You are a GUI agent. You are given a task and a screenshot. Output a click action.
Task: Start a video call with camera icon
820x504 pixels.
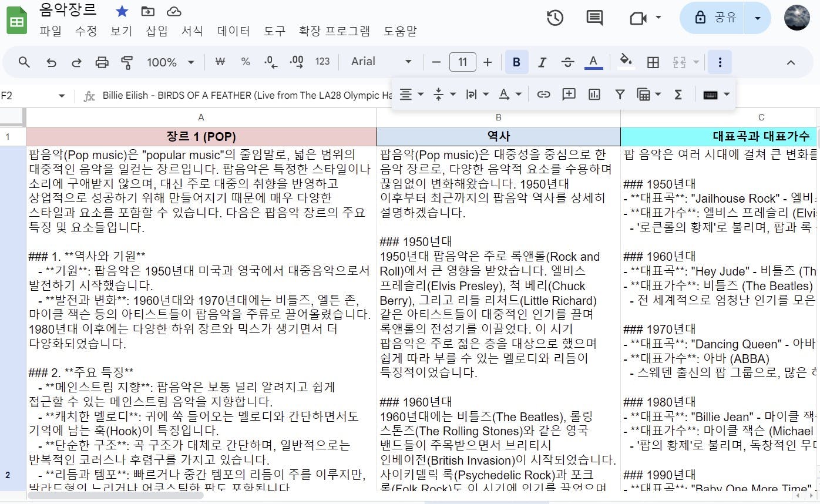point(638,18)
